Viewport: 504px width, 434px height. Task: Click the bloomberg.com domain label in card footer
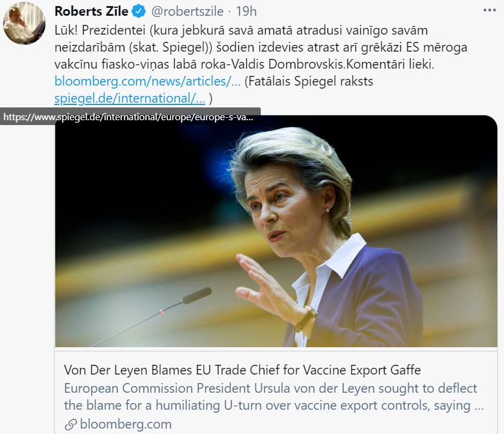pyautogui.click(x=126, y=424)
